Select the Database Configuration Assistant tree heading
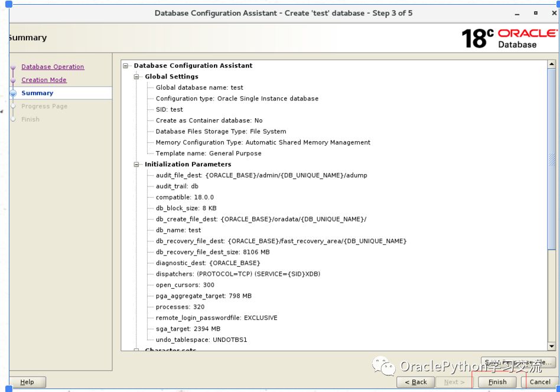560x392 pixels. click(193, 66)
